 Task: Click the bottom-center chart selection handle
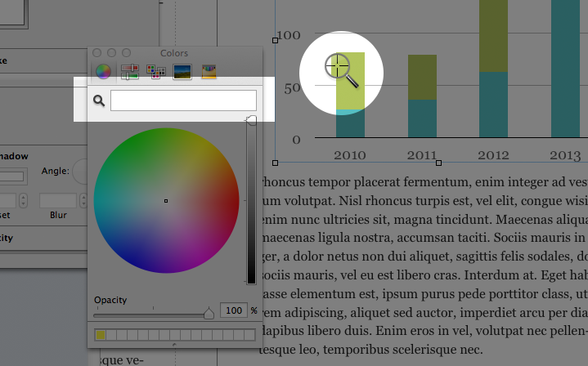439,163
